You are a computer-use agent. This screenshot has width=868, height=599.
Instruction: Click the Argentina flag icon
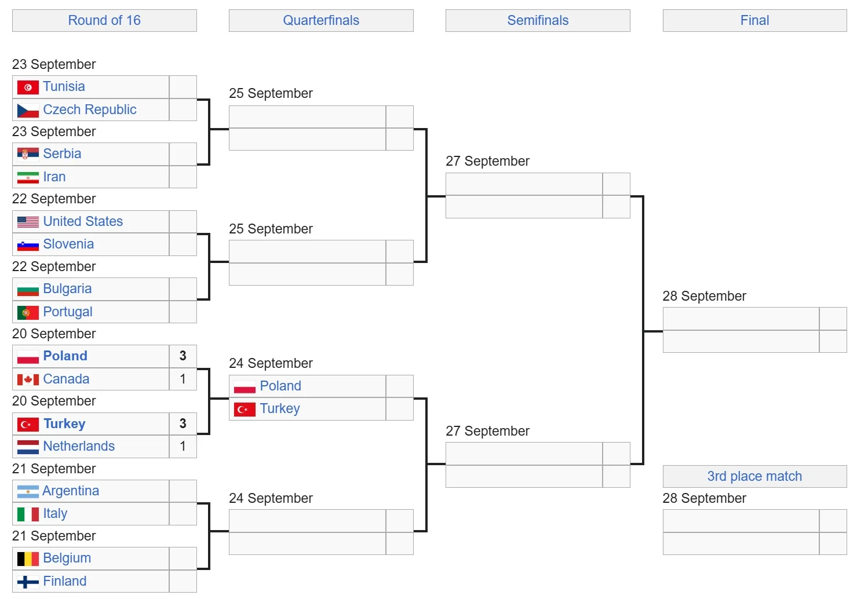28,492
